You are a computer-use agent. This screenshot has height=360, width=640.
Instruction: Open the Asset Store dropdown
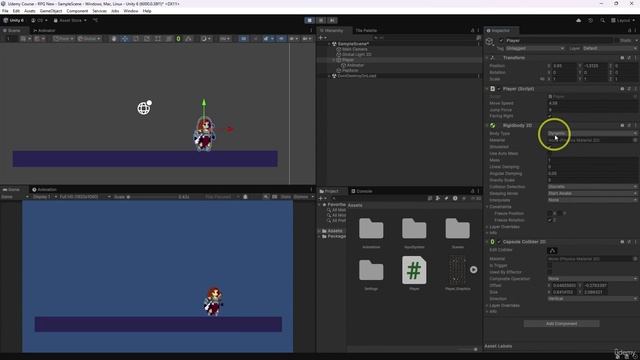(70, 20)
